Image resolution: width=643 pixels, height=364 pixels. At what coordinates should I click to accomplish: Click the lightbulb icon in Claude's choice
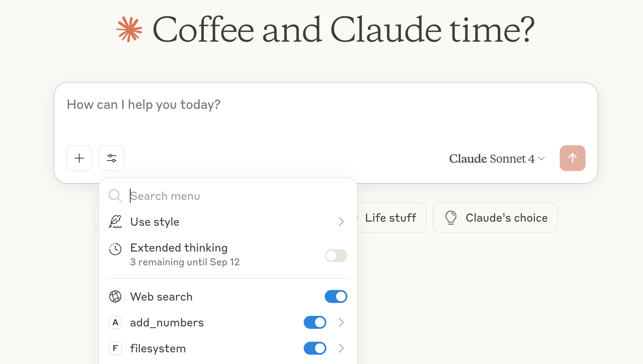(451, 218)
